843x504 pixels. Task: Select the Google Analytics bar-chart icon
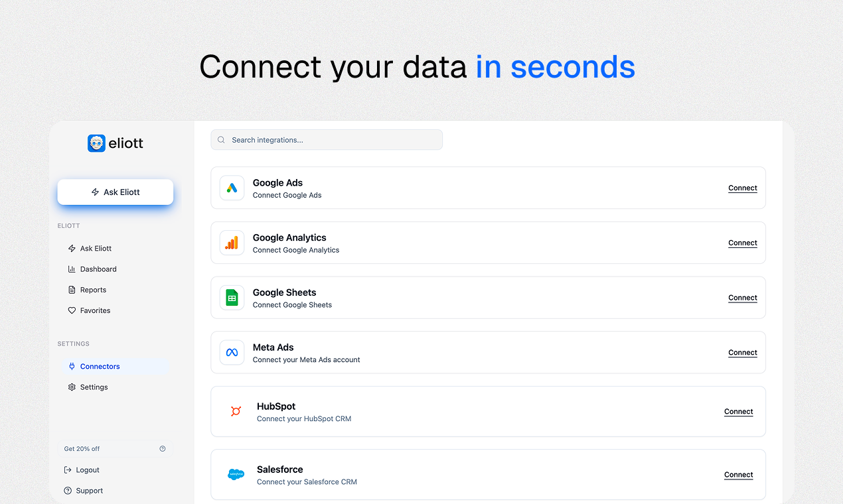point(232,243)
